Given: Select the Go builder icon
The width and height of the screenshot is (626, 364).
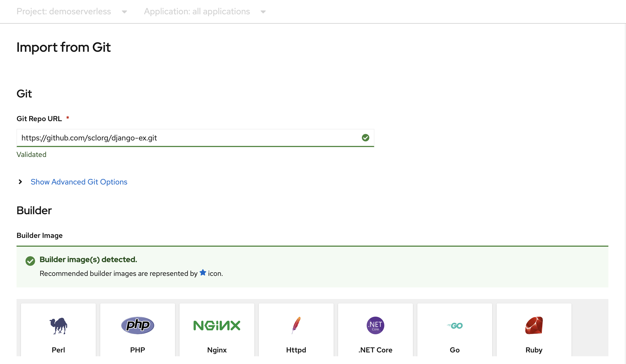Looking at the screenshot, I should (x=454, y=325).
